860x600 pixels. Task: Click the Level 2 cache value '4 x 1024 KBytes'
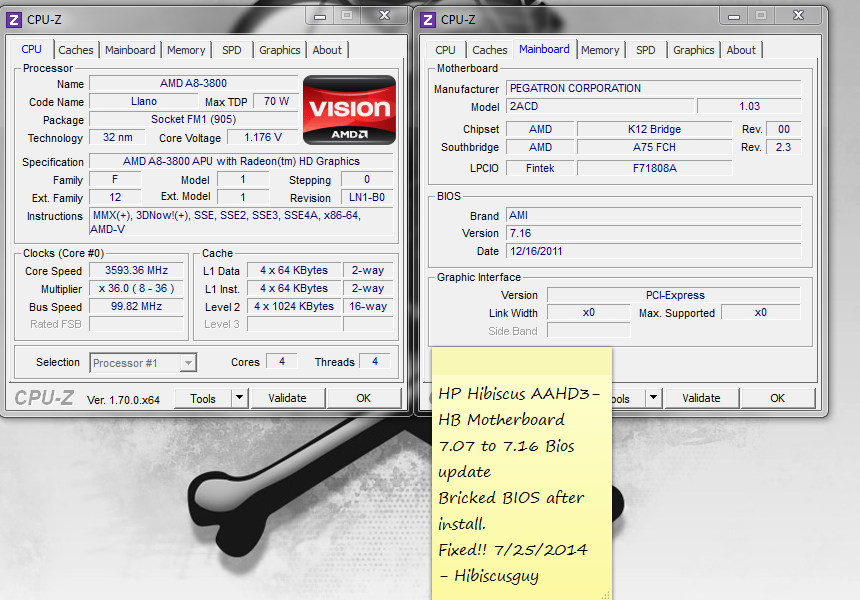point(294,307)
